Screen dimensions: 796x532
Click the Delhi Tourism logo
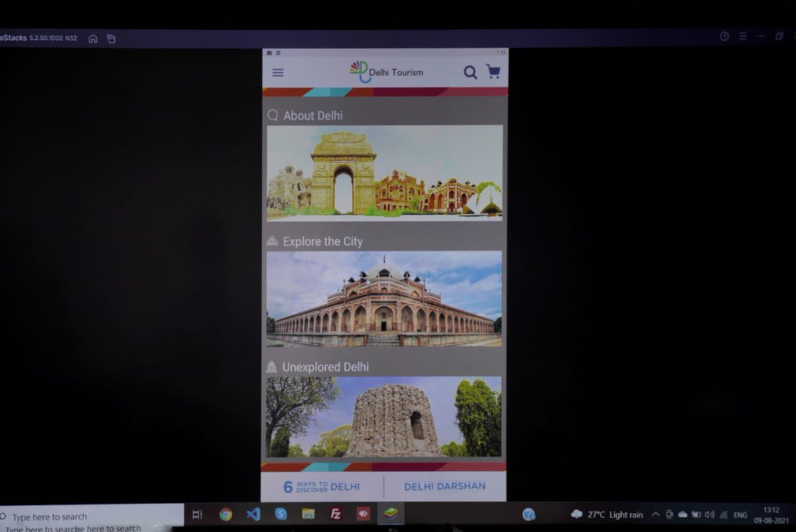tap(385, 70)
